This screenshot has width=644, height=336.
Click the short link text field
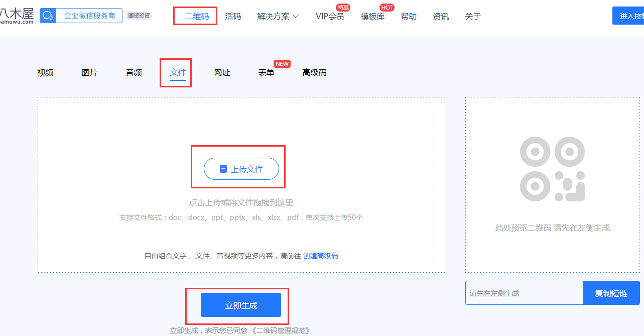coord(524,293)
